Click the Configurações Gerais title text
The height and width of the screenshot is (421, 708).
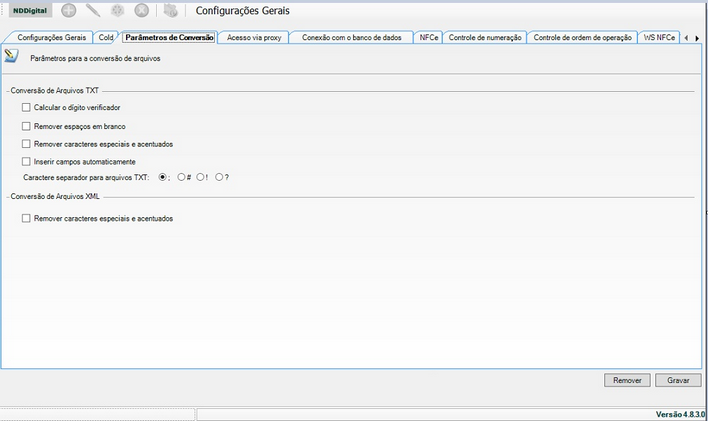click(242, 11)
